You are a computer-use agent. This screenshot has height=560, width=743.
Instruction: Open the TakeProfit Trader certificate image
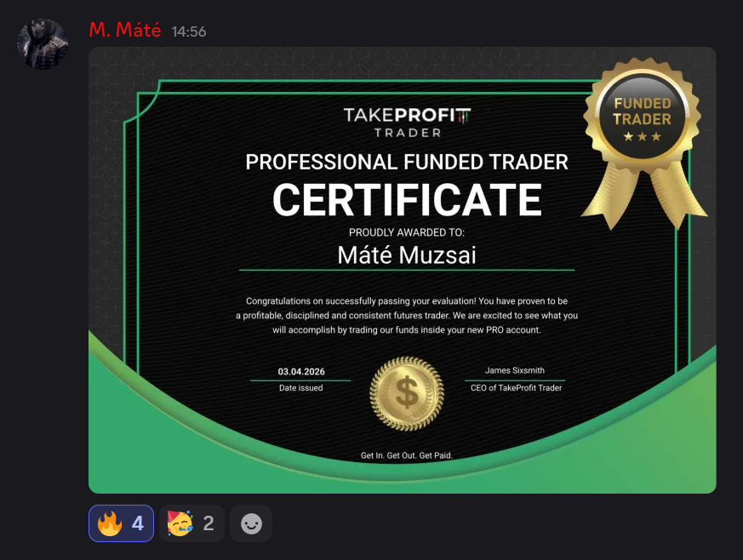[403, 270]
